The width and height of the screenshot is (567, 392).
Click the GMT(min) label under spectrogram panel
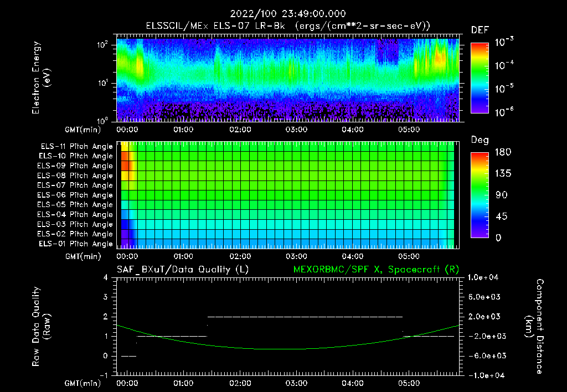point(83,130)
